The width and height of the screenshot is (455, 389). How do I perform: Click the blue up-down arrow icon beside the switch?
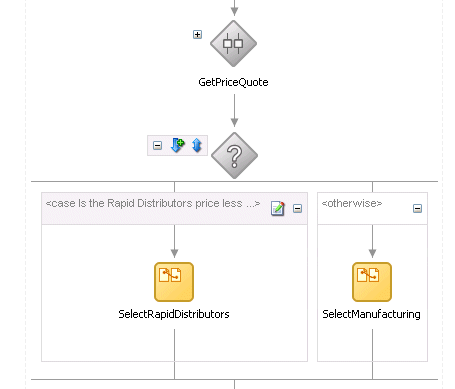pyautogui.click(x=197, y=145)
